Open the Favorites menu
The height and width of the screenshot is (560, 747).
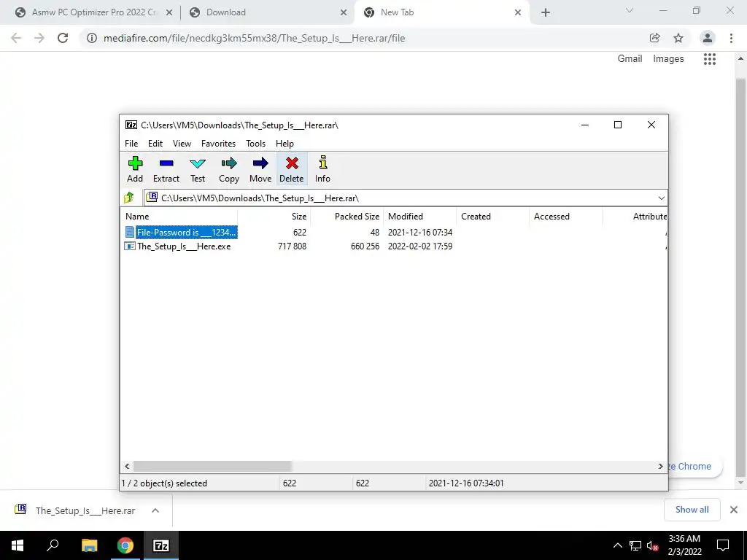click(x=218, y=144)
